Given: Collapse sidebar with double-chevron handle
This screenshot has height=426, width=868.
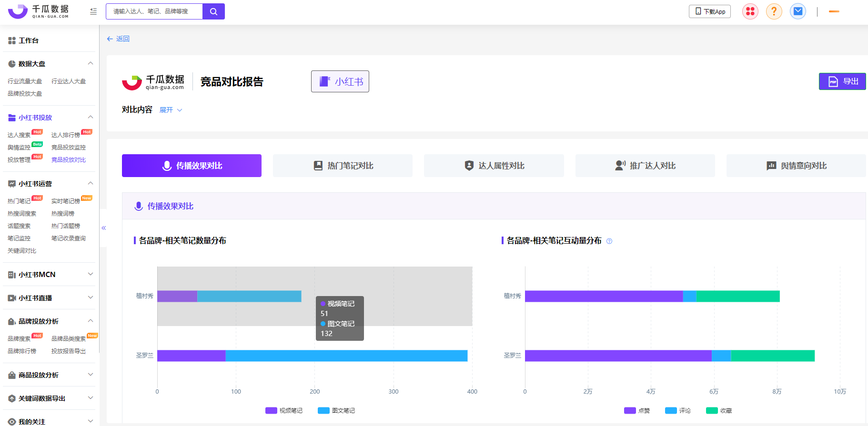Looking at the screenshot, I should pos(103,228).
